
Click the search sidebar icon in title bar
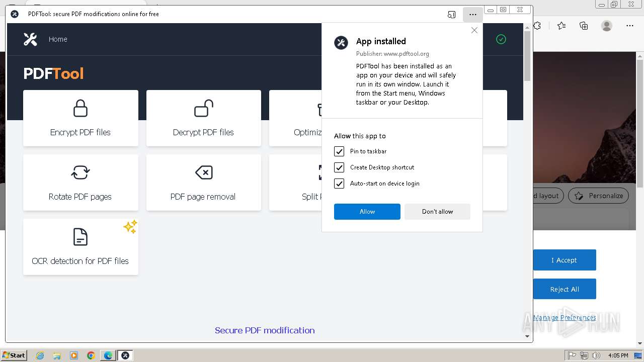coord(451,15)
